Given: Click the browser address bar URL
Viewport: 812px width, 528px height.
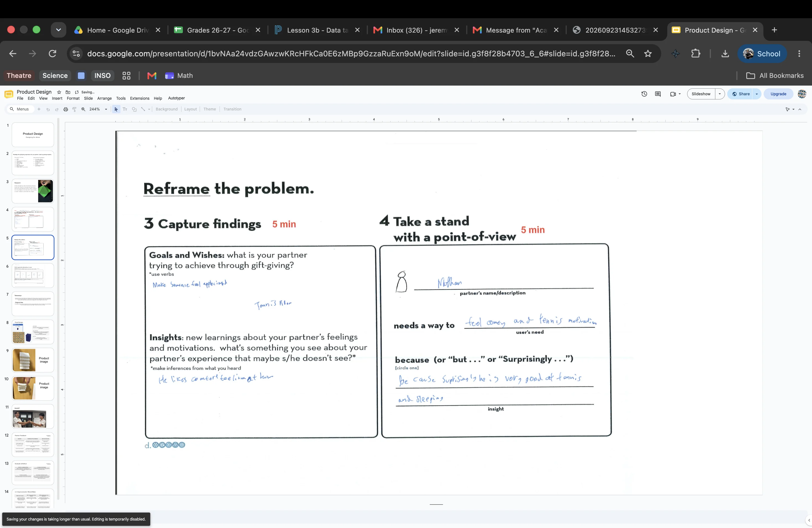Looking at the screenshot, I should pyautogui.click(x=351, y=54).
